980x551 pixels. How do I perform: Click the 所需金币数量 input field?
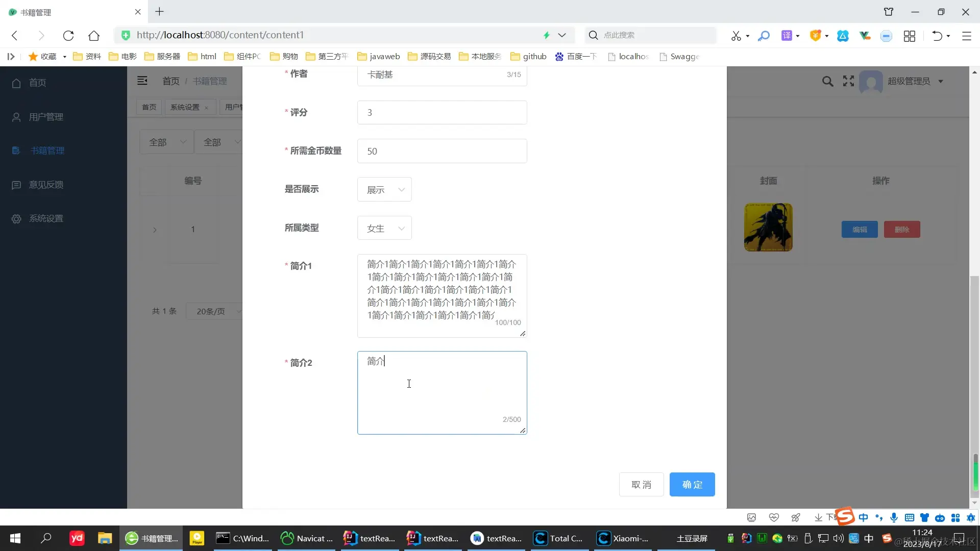tap(442, 151)
